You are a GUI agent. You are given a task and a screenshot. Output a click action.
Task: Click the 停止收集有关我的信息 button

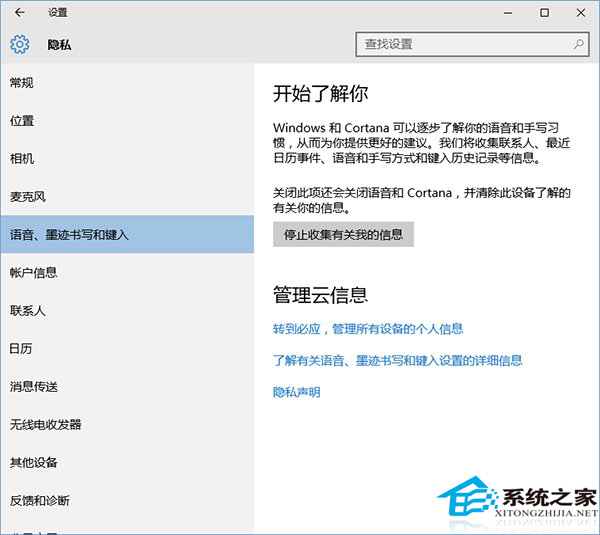(343, 234)
